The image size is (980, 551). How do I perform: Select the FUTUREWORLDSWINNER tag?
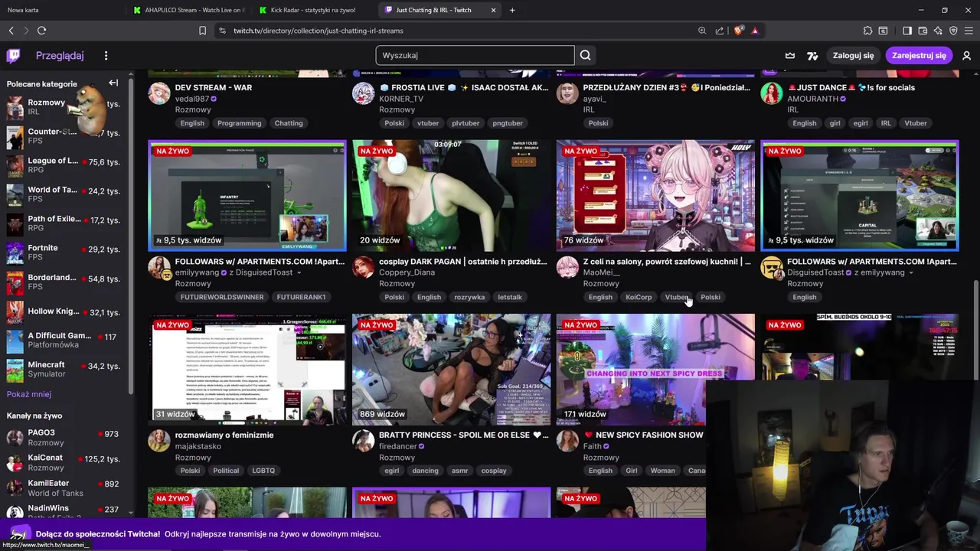pyautogui.click(x=222, y=297)
